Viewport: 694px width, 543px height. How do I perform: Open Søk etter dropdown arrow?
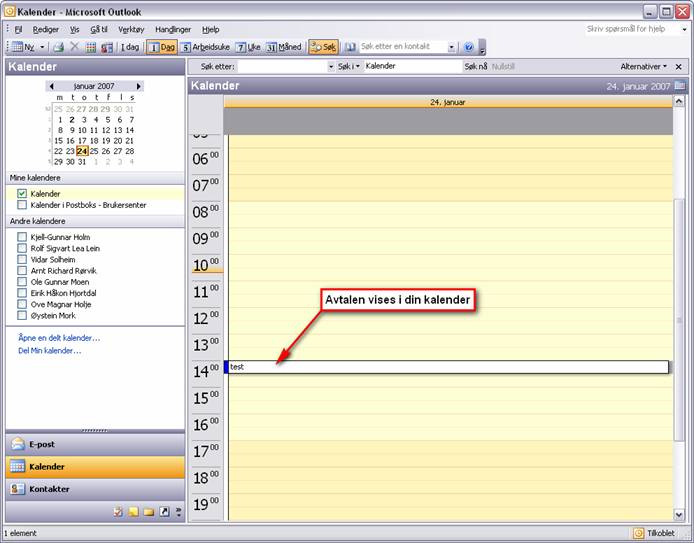(331, 67)
